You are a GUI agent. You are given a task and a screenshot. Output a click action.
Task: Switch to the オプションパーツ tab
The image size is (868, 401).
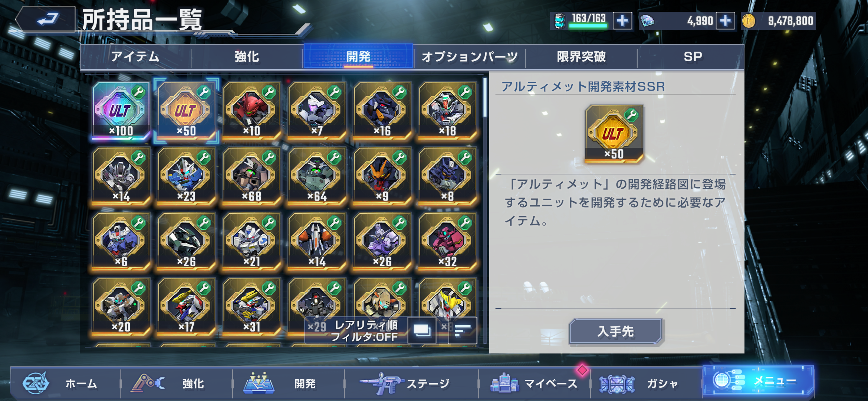[470, 57]
